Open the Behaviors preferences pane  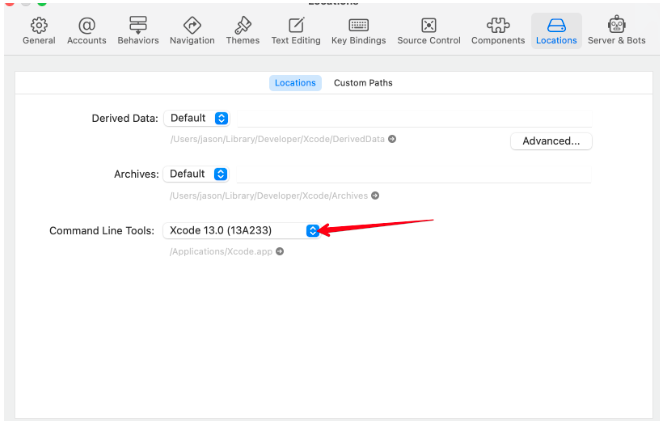(138, 31)
